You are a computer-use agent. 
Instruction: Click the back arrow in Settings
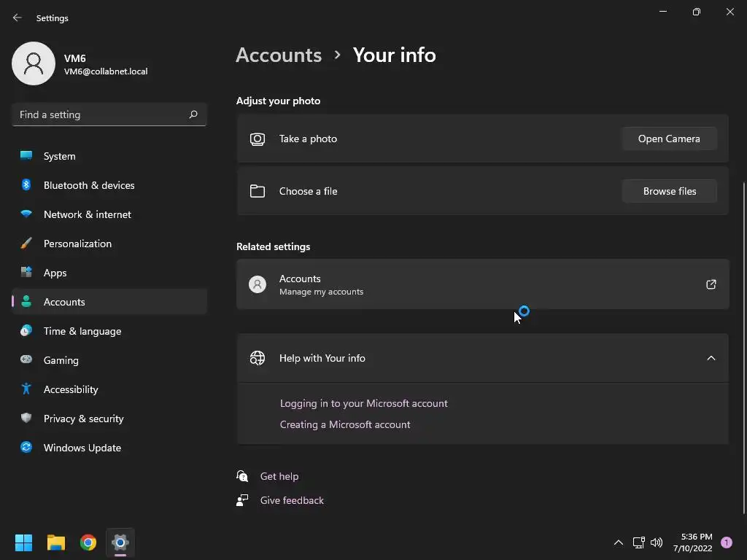click(x=18, y=17)
